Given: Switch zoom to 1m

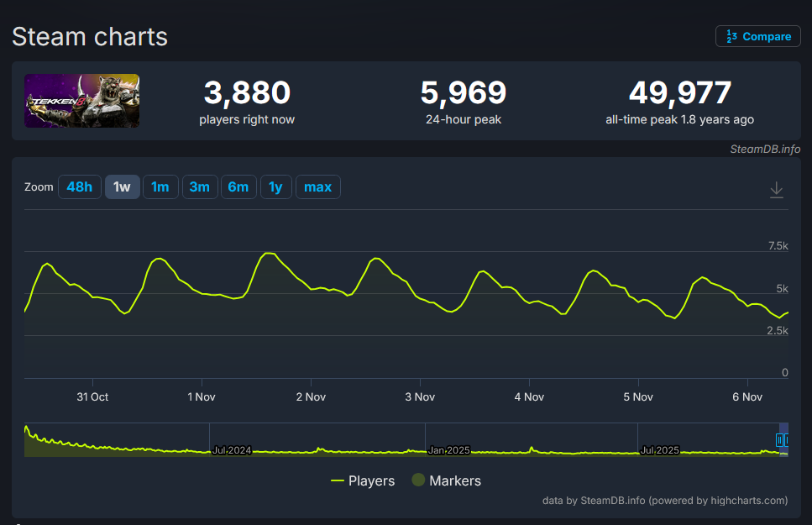Looking at the screenshot, I should pos(160,187).
